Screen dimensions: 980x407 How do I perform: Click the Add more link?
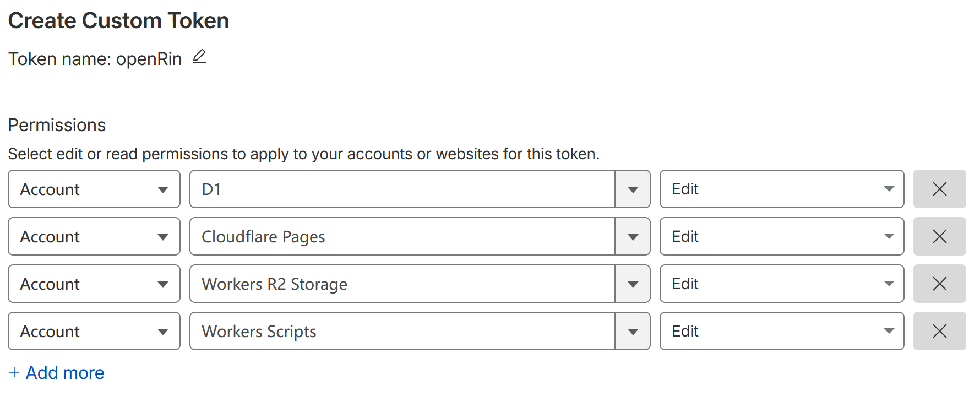coord(65,373)
